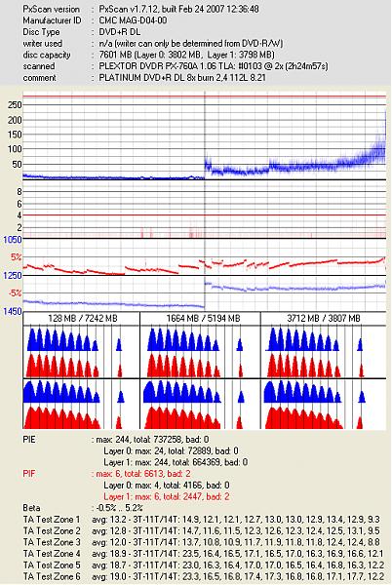
Task: Select the 'avg: 12.0' values of TA Test Zone 3
Action: (236, 542)
